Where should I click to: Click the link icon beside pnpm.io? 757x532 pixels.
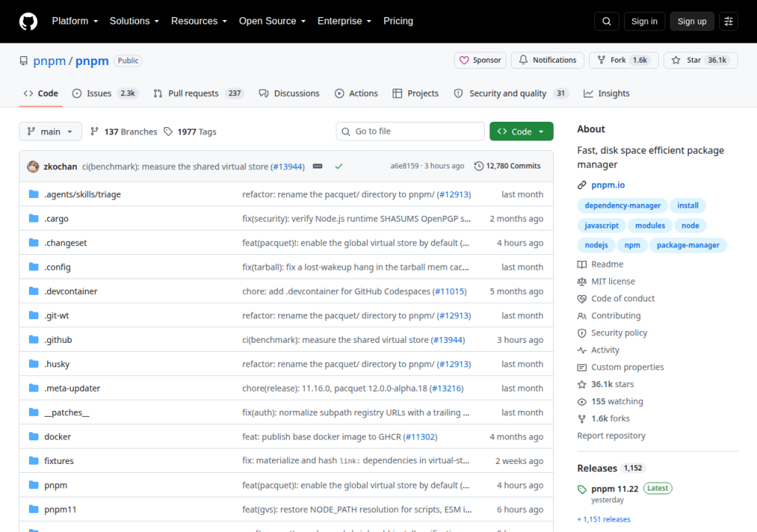pyautogui.click(x=582, y=185)
